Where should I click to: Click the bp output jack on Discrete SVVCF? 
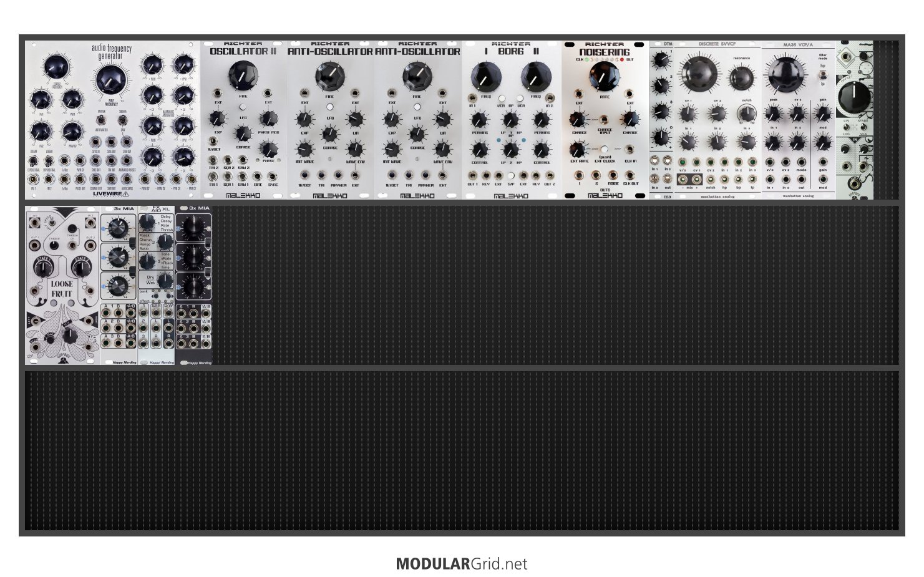[739, 179]
